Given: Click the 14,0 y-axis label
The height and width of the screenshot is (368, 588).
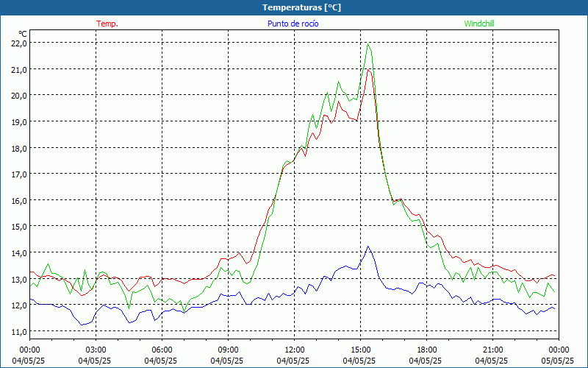Looking at the screenshot, I should [x=19, y=252].
